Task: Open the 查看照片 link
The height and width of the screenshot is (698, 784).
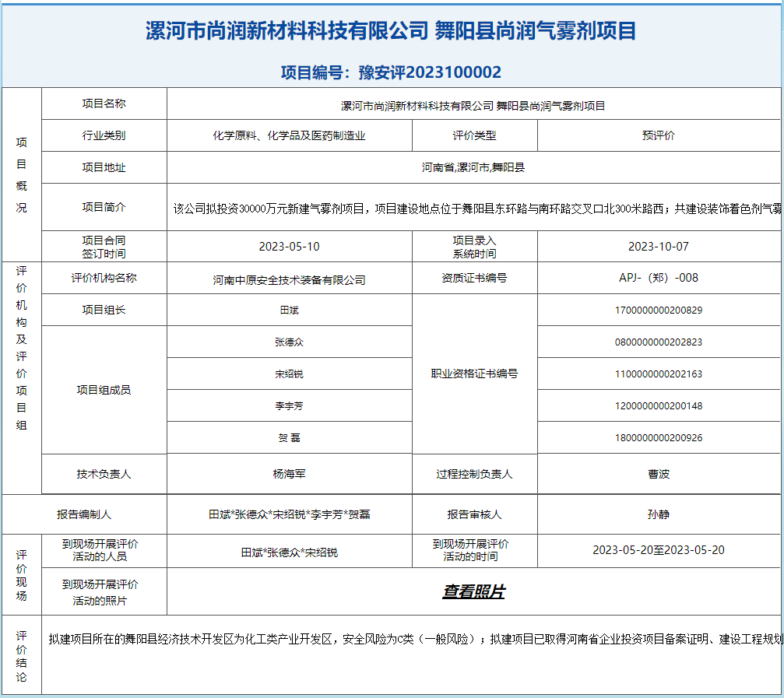Action: (x=473, y=591)
